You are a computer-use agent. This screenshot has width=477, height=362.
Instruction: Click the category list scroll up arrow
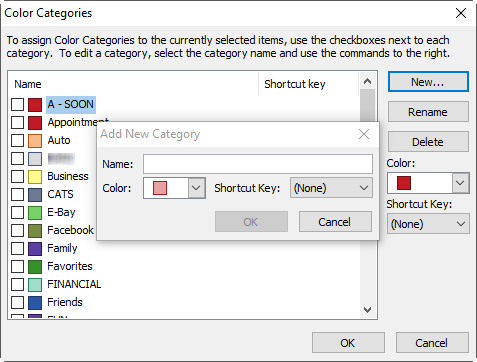coord(368,81)
